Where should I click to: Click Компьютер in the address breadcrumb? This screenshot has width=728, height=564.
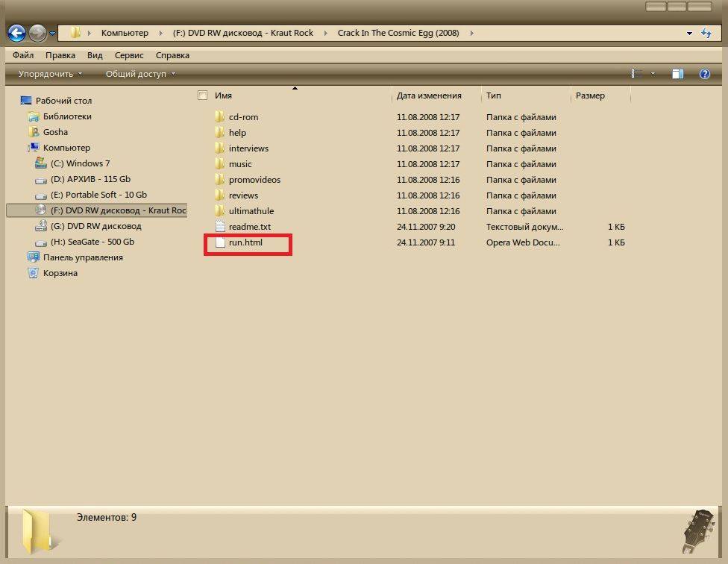(125, 33)
